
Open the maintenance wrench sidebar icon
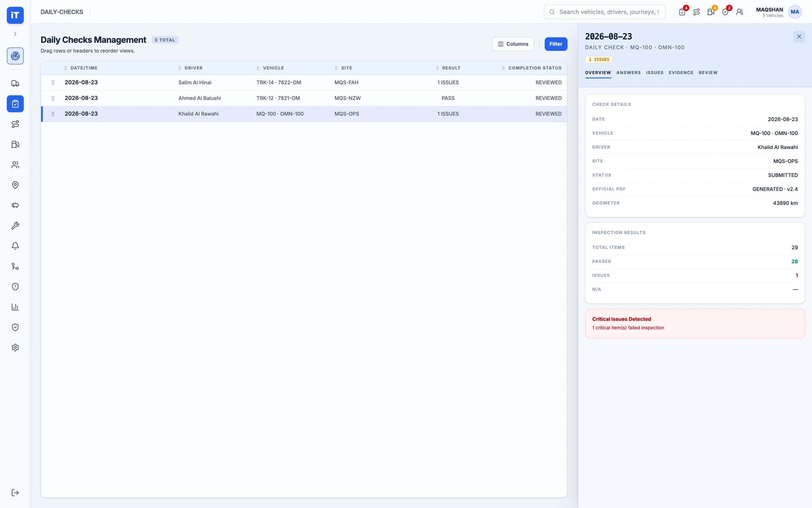click(x=15, y=226)
